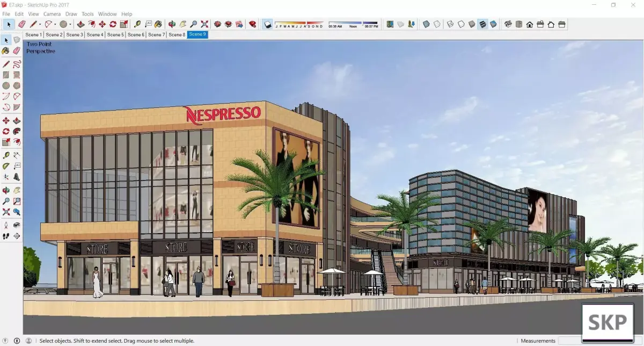Toggle the Show/Hide Shadows button
Screen dimensions: 644x346
267,24
